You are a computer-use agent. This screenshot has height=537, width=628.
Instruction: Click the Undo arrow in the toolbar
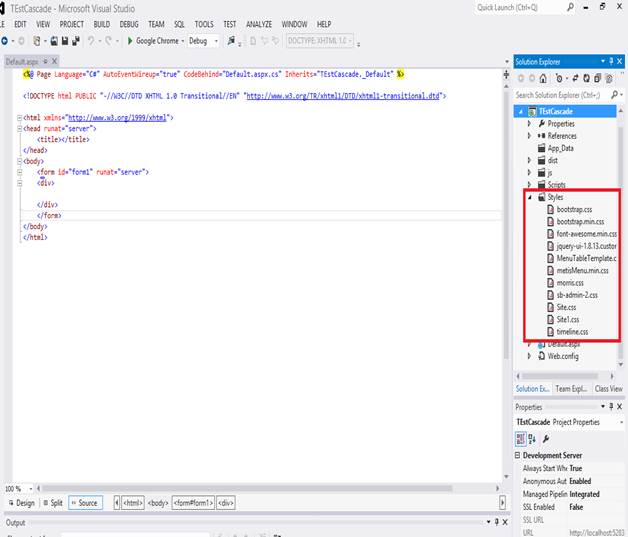[x=92, y=41]
